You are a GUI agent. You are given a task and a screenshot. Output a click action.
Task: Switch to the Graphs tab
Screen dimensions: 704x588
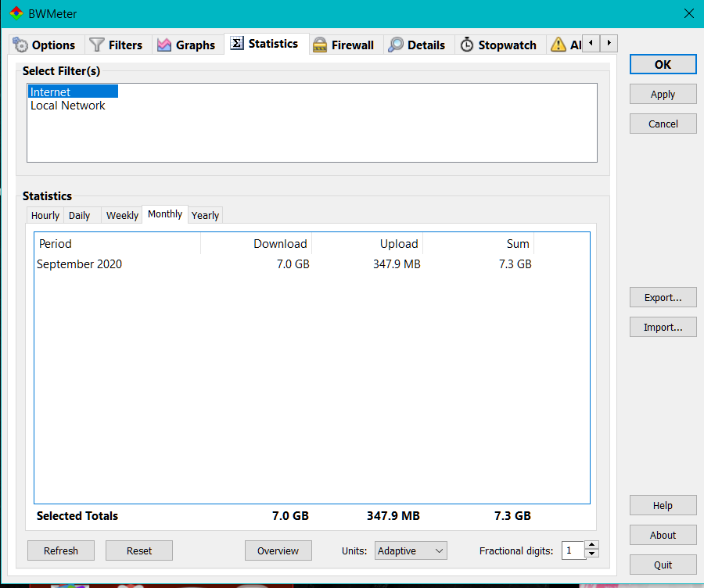188,45
